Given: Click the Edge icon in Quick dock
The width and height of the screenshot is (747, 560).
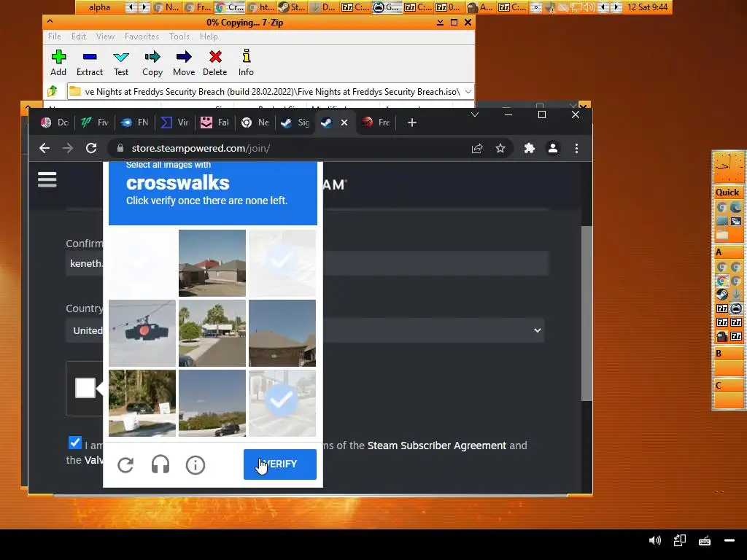Looking at the screenshot, I should pos(736,207).
